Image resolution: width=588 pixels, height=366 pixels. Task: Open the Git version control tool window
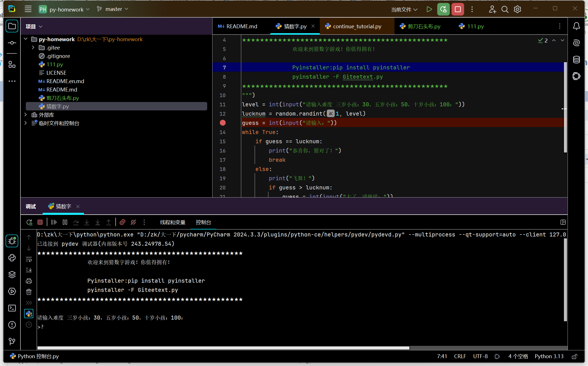click(12, 341)
